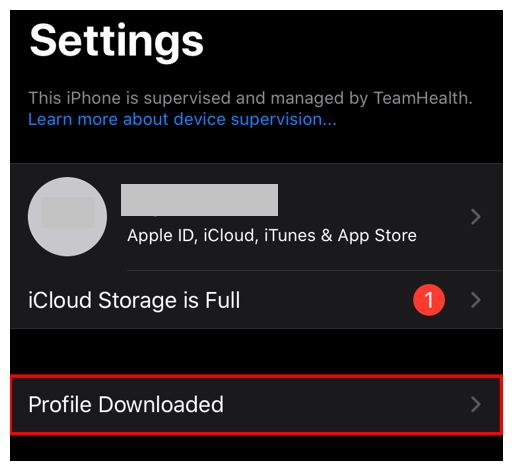Tap the Settings page title

[x=116, y=42]
